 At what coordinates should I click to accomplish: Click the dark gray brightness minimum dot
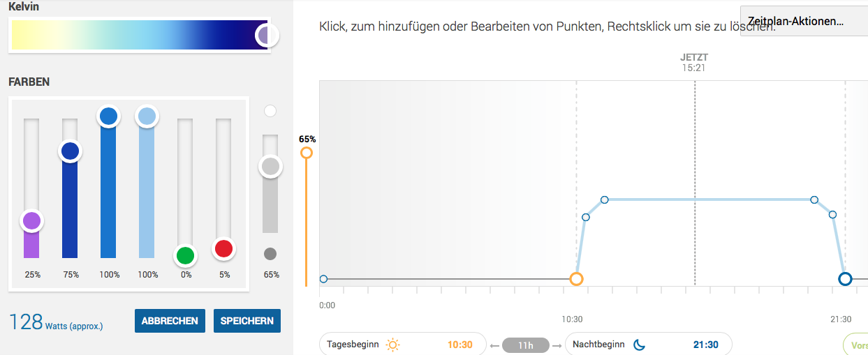pos(270,254)
